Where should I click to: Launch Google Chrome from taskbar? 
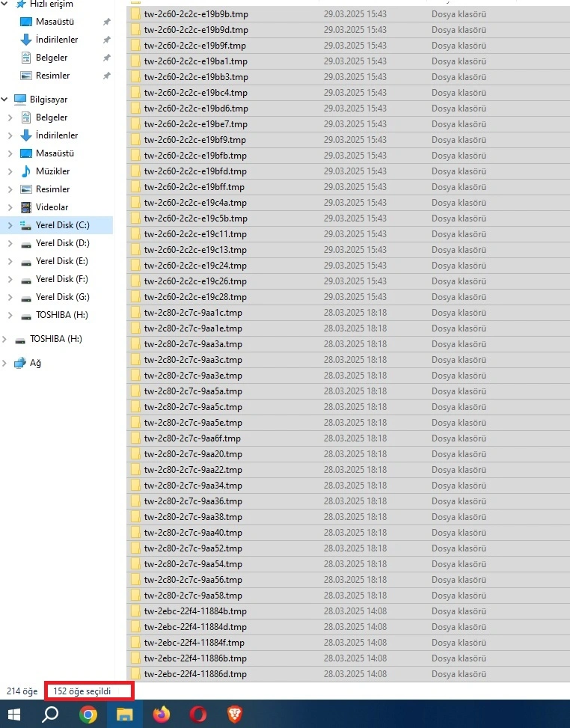tap(88, 714)
